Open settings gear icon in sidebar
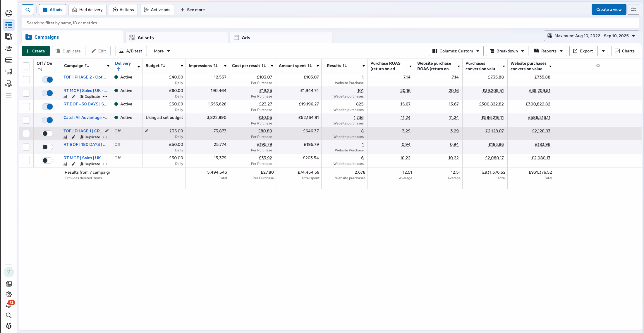The image size is (644, 333). 9,294
